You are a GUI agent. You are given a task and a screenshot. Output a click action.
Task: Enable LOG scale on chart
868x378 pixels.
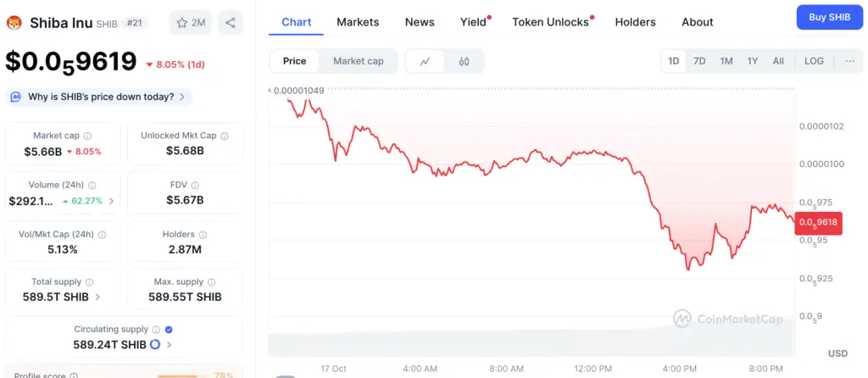(814, 61)
